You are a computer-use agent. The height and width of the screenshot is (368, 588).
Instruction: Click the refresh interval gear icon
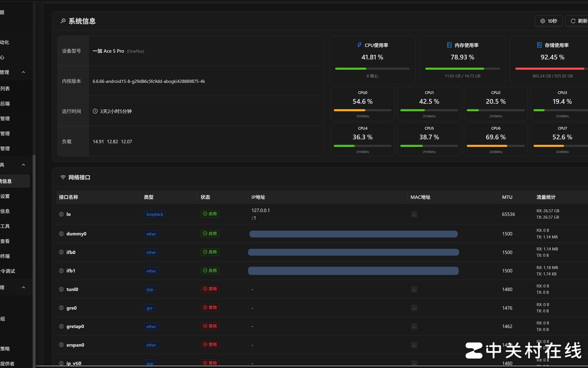[x=543, y=21]
